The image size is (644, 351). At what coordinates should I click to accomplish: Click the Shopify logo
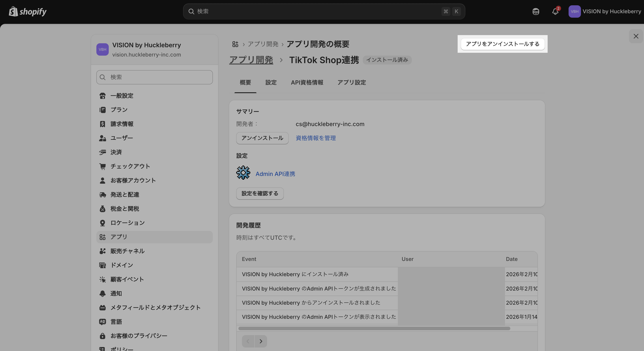click(28, 11)
